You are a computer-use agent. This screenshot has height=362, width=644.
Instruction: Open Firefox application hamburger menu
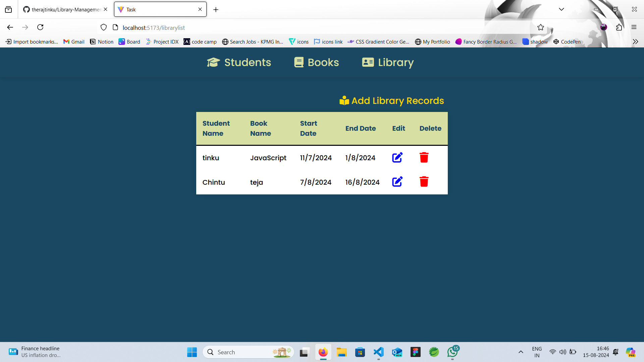click(x=634, y=27)
